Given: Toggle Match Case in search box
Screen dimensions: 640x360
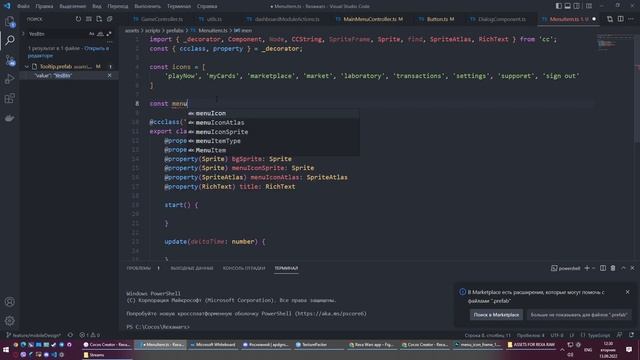Looking at the screenshot, I should tap(91, 34).
